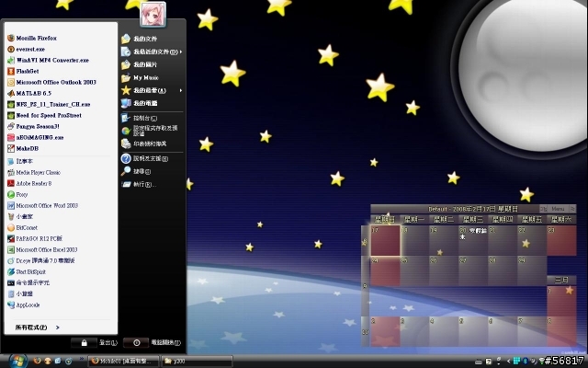Open the My Music folder
The width and height of the screenshot is (588, 368).
point(141,77)
